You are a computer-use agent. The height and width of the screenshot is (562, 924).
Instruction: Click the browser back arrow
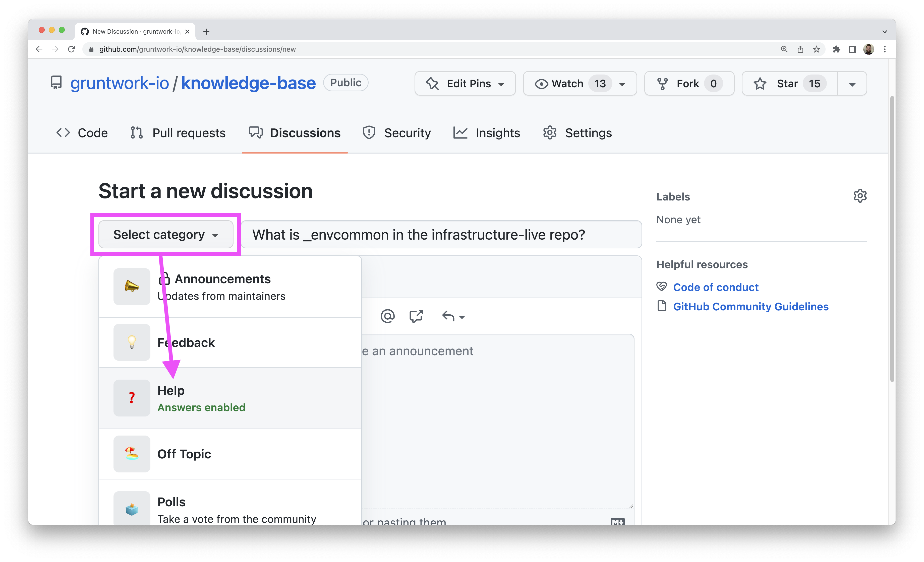coord(39,49)
